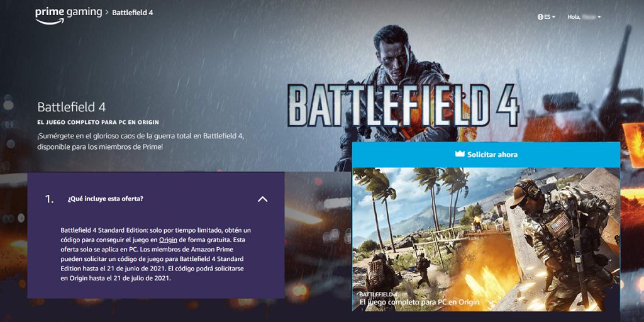Click the Solicitar ahora button
This screenshot has width=644, height=322.
coord(486,155)
